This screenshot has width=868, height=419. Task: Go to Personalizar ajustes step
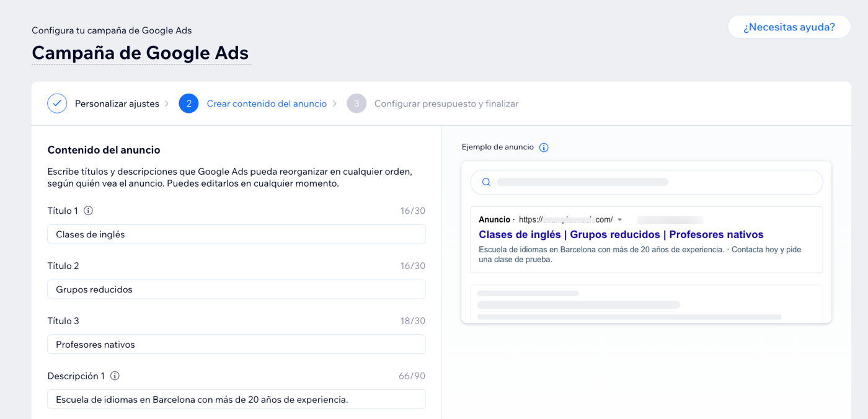click(117, 104)
